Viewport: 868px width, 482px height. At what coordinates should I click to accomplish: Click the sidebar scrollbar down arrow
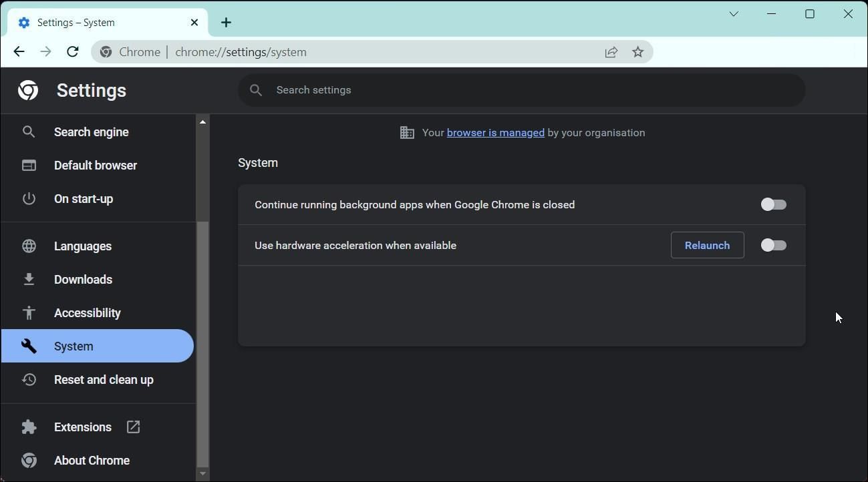[202, 474]
